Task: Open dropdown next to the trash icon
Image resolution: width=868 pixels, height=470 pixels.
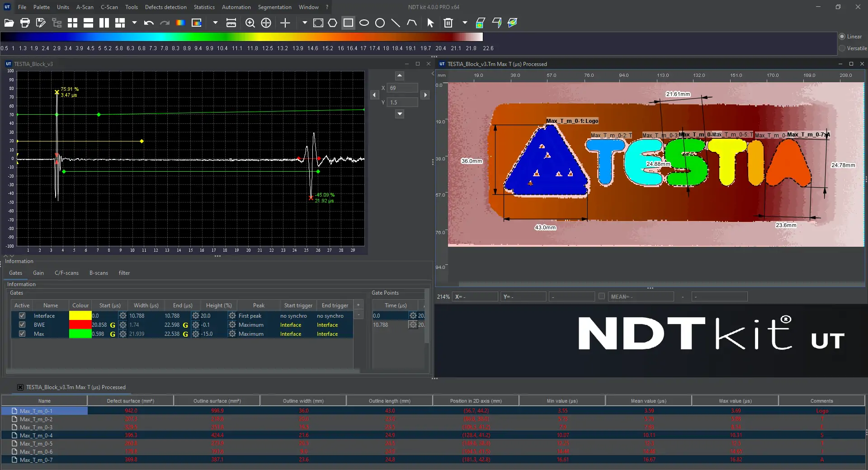Action: point(465,23)
